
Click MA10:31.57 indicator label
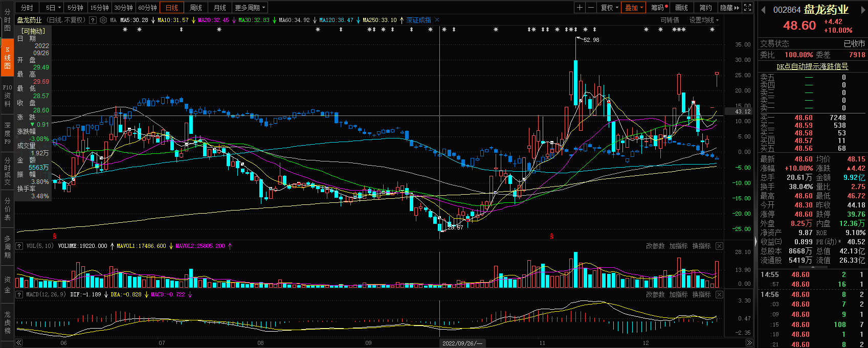click(x=173, y=20)
